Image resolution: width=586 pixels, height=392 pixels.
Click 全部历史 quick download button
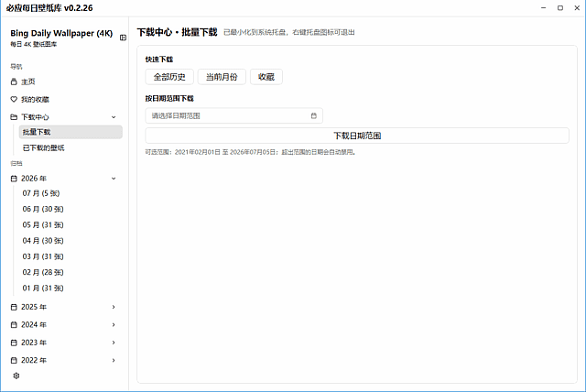click(169, 77)
